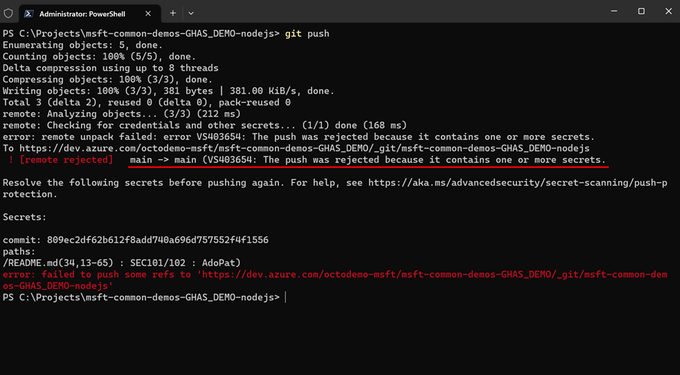Click the underlined 'main -> main' rejection message
Image resolution: width=680 pixels, height=375 pixels.
[x=368, y=160]
